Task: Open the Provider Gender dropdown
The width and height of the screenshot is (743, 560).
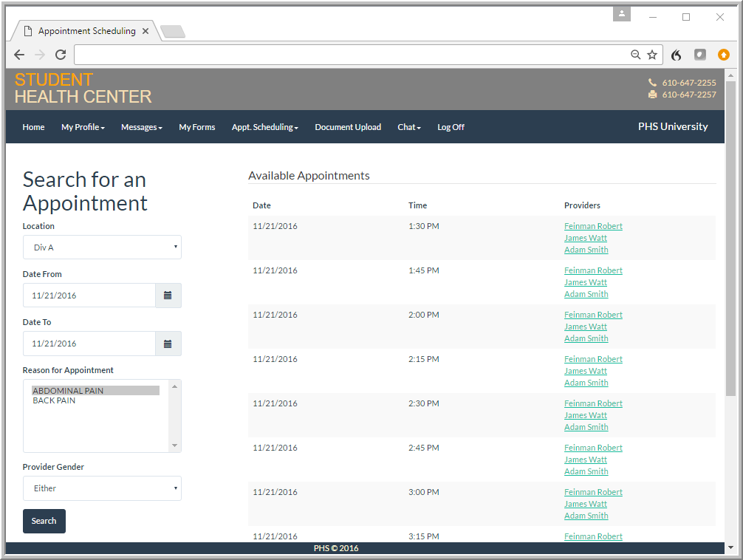Action: 102,488
